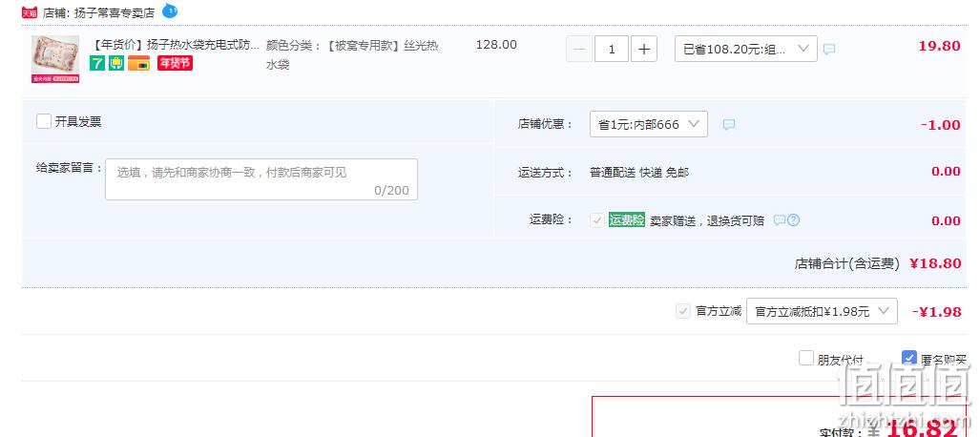Toggle the 运费险 shipping insurance checkbox

pyautogui.click(x=597, y=220)
